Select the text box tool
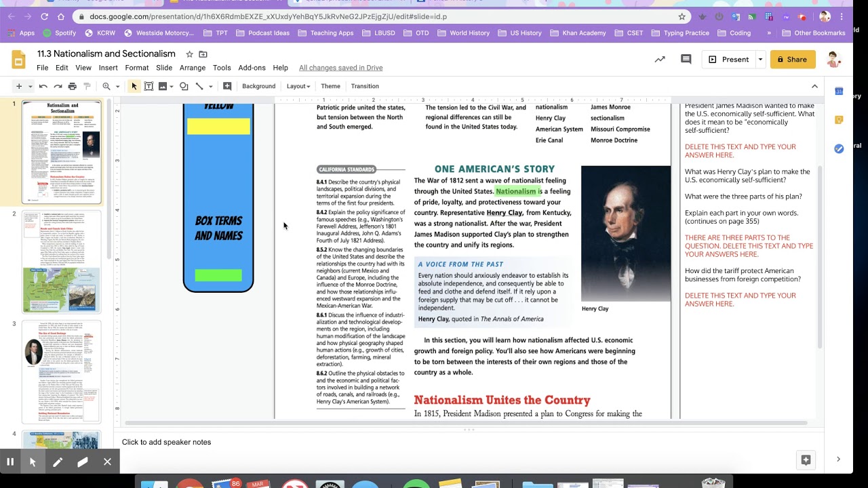868x488 pixels. (149, 86)
